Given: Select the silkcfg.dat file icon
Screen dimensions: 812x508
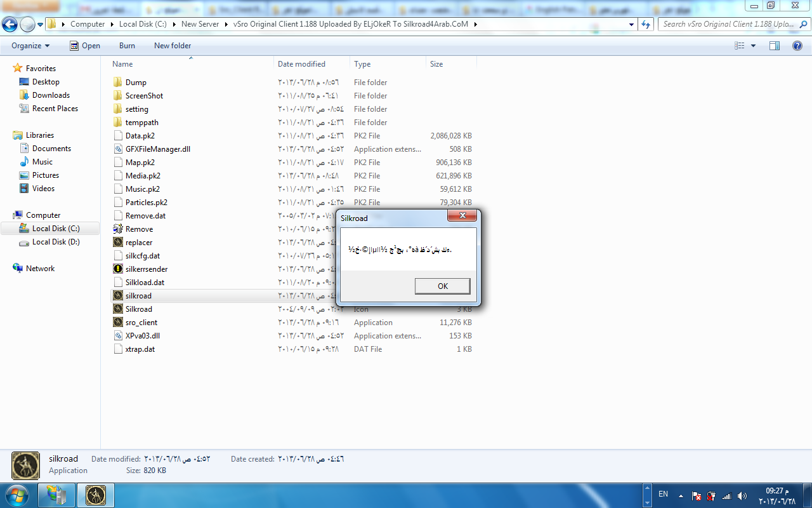Looking at the screenshot, I should click(x=118, y=255).
